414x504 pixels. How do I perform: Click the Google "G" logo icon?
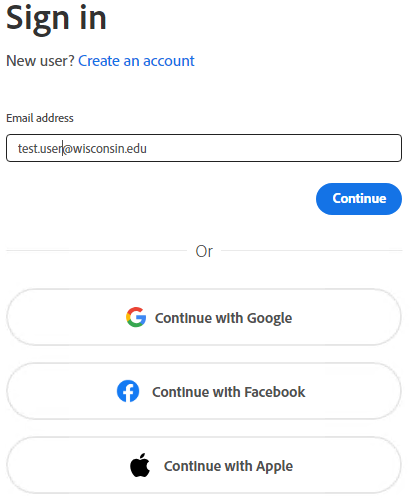tap(136, 317)
